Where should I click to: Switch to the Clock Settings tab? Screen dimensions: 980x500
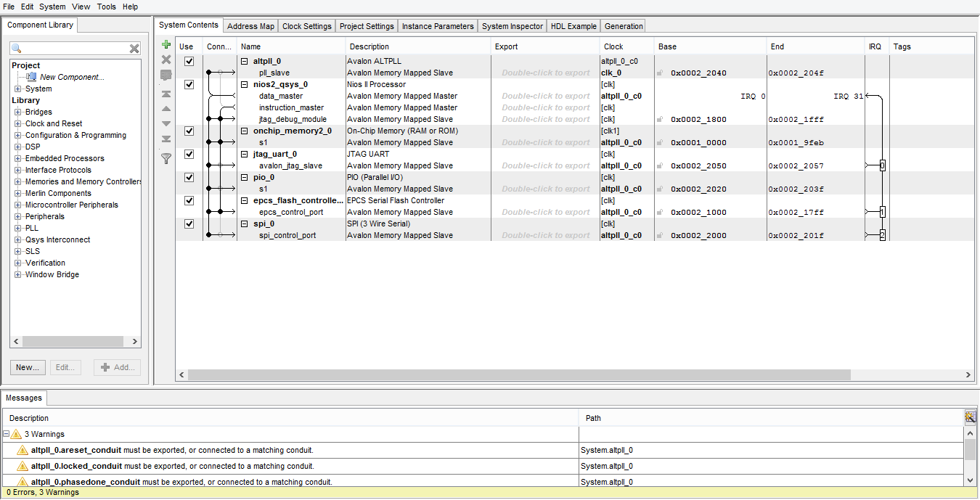(x=306, y=26)
